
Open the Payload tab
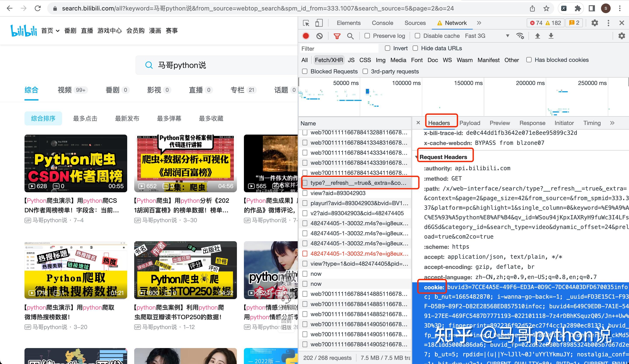click(469, 123)
